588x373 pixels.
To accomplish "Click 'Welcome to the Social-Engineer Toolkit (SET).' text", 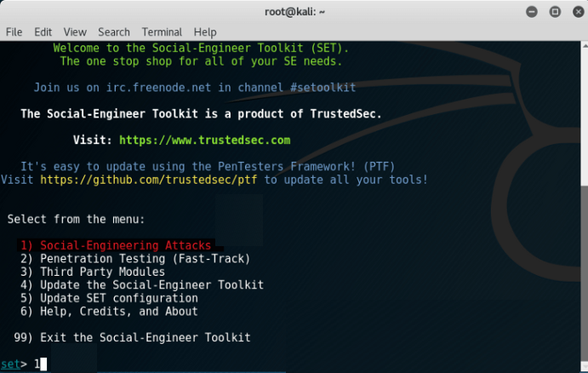I will coord(201,48).
